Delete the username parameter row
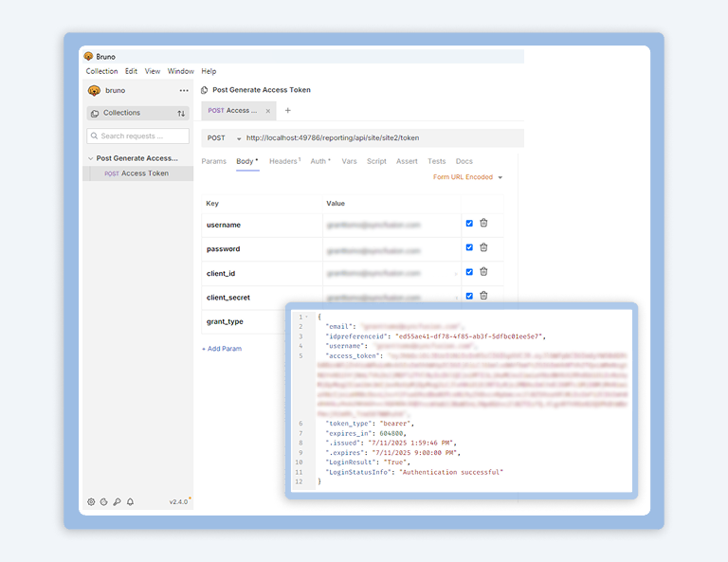Viewport: 728px width, 562px height. coord(483,224)
